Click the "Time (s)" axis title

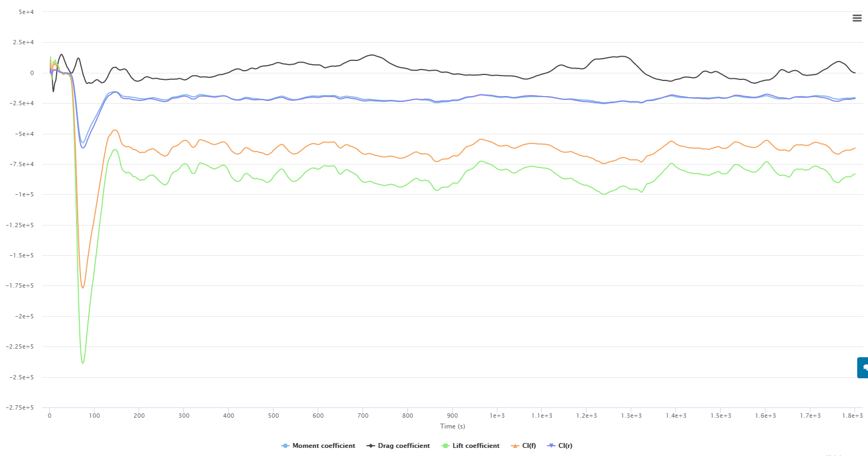click(x=453, y=426)
